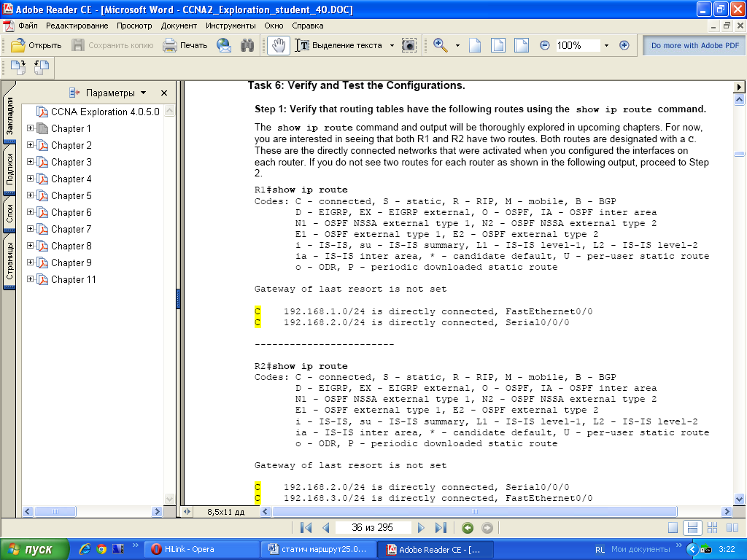Image resolution: width=747 pixels, height=560 pixels.
Task: Select Chapter 4 bookmark
Action: (x=71, y=179)
